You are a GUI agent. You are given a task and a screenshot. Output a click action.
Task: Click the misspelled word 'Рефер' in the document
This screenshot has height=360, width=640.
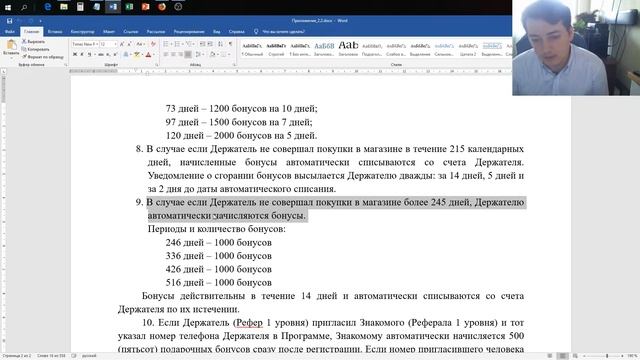249,322
